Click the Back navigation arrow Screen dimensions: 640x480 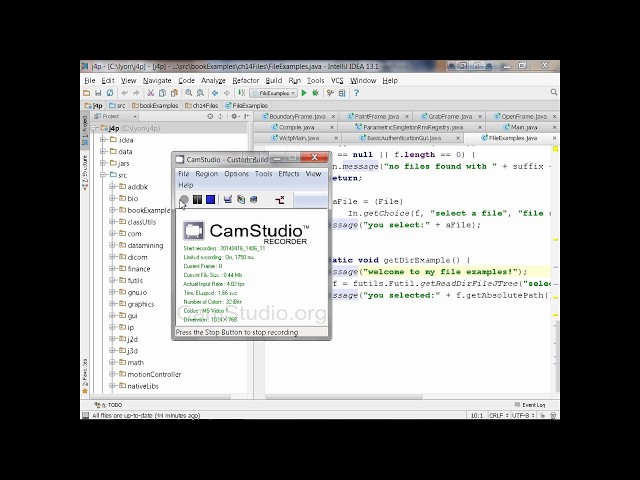click(215, 93)
